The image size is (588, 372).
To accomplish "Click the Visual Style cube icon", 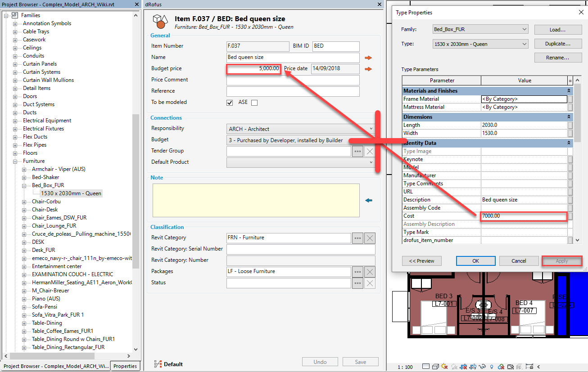I will coord(434,367).
